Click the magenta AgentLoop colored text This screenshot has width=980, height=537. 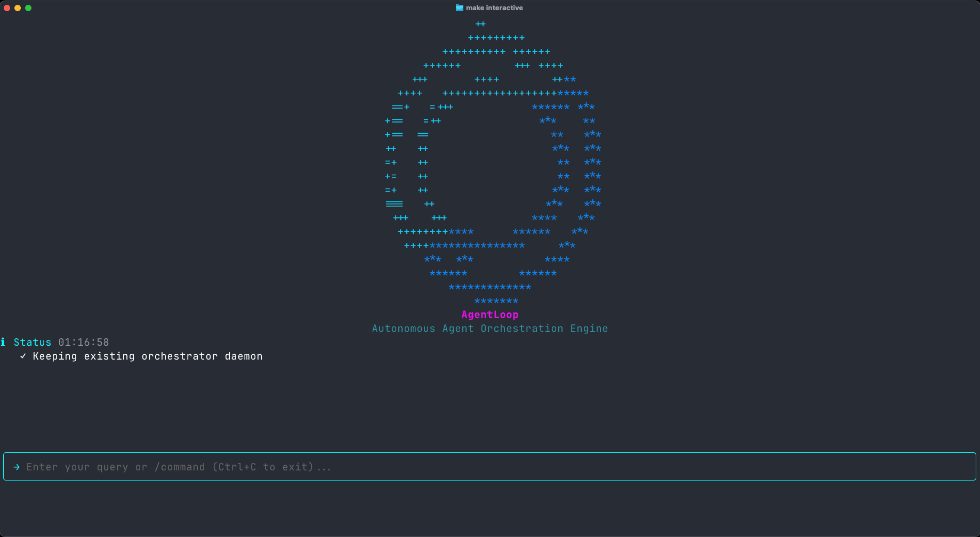(489, 314)
